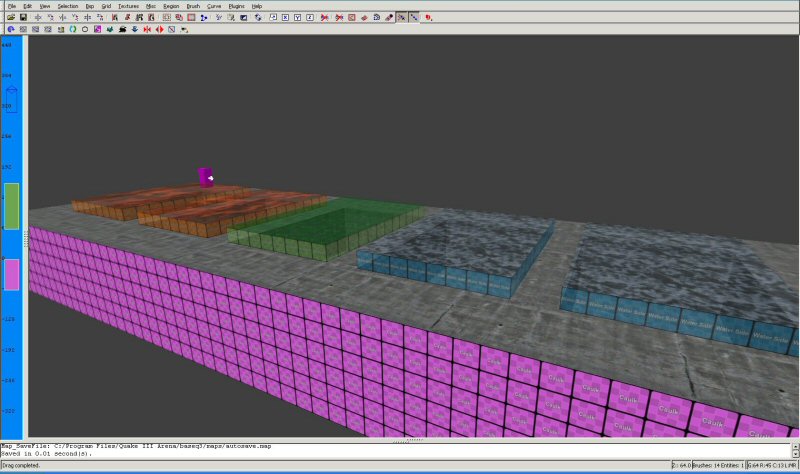Click the Save map floppy icon
The height and width of the screenshot is (474, 800).
tap(22, 17)
